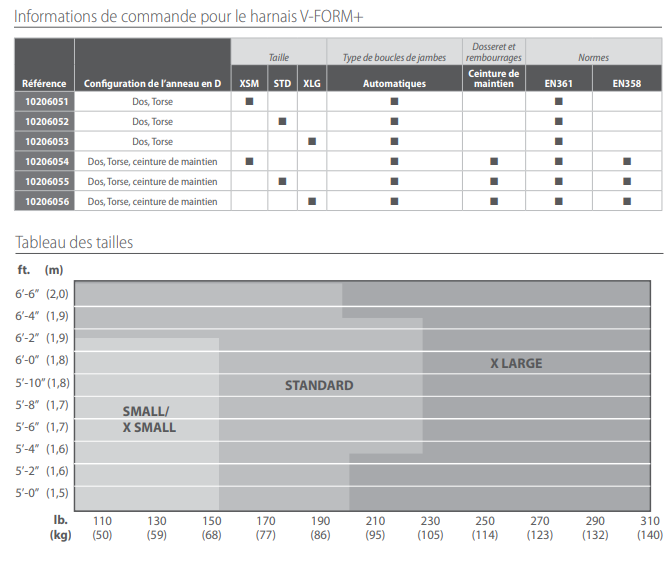Screen dimensions: 671x573
Task: Click the 190 (86) weight label
Action: [321, 528]
